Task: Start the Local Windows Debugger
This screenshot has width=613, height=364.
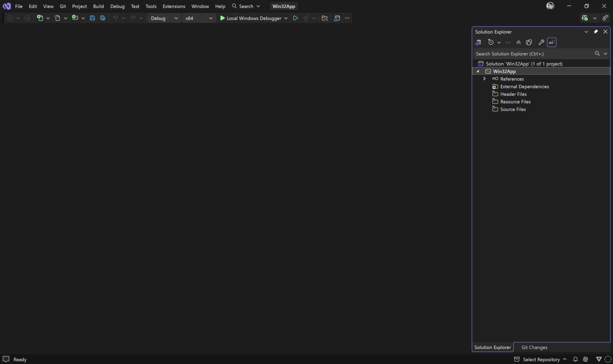Action: click(251, 18)
